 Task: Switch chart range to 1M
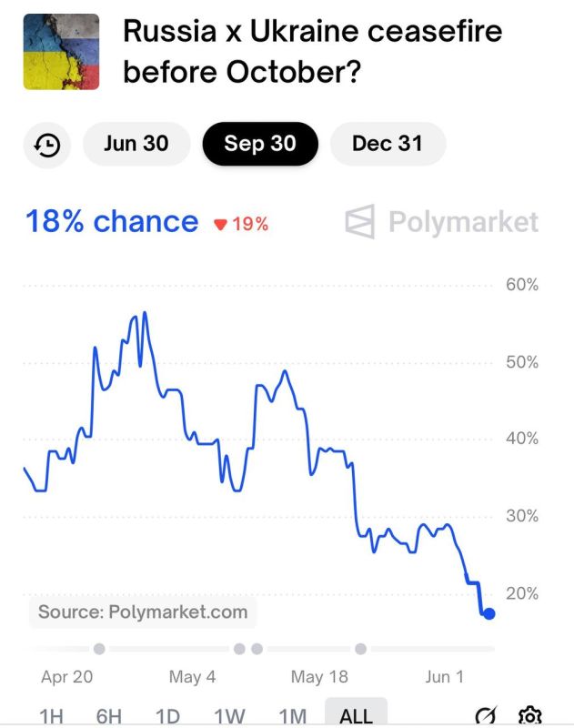[292, 716]
